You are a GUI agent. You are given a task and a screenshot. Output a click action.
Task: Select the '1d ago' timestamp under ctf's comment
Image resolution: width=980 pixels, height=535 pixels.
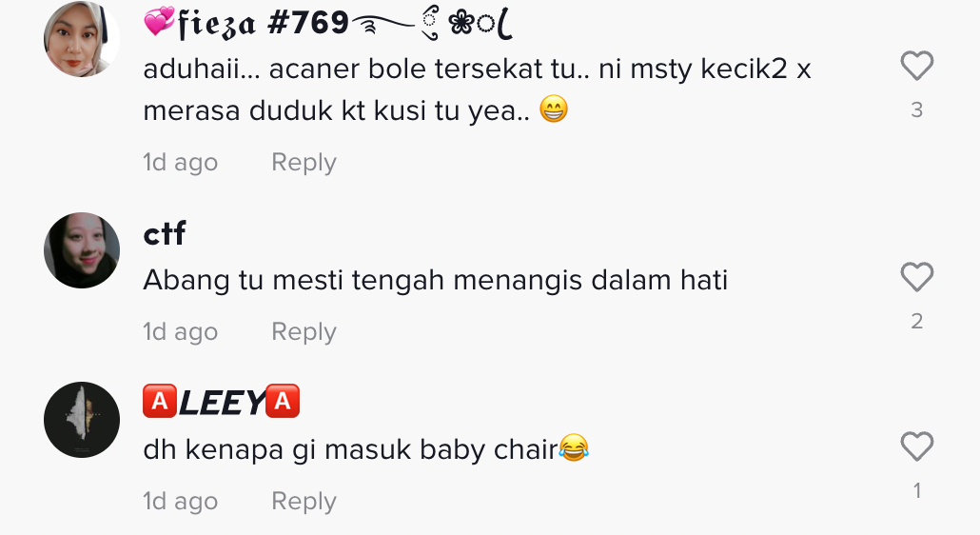coord(180,332)
